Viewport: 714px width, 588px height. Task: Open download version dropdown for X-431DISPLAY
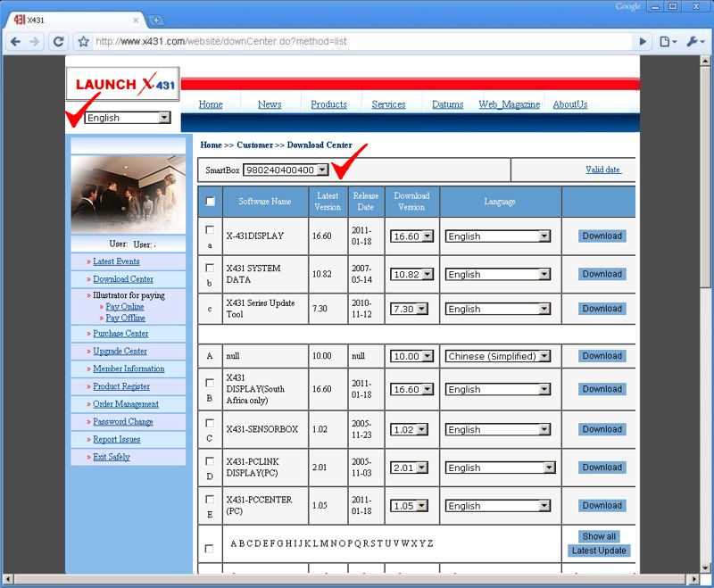[411, 236]
